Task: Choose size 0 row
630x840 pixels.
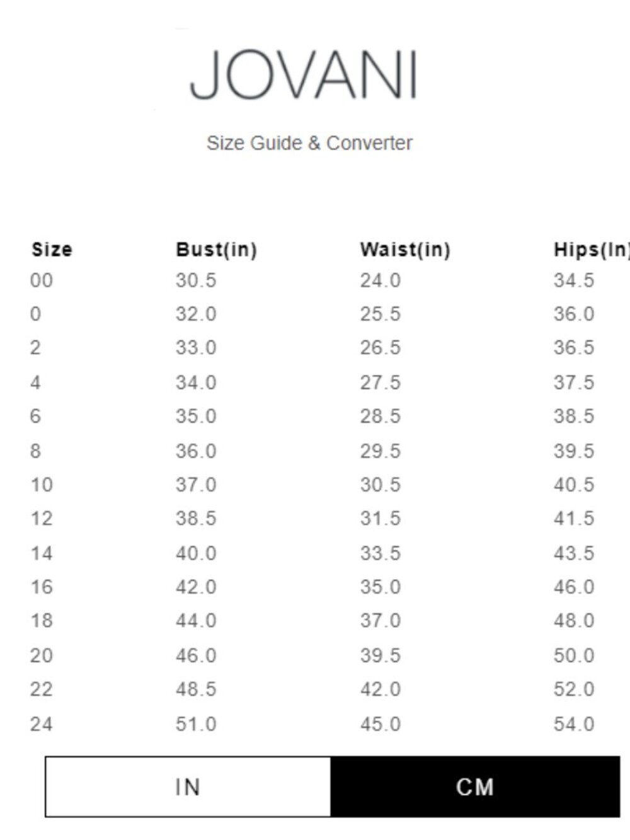Action: (x=315, y=314)
